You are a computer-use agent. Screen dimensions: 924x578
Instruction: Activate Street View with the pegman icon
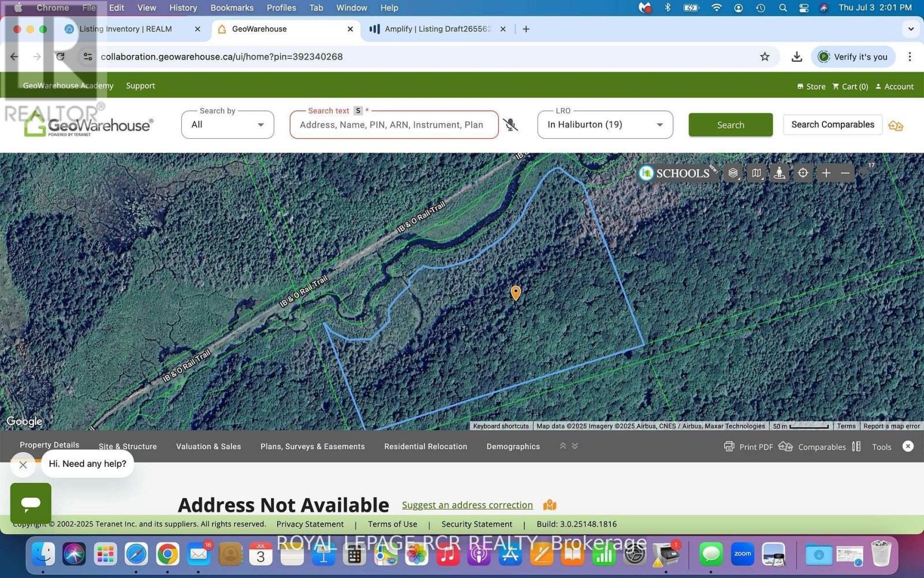778,172
